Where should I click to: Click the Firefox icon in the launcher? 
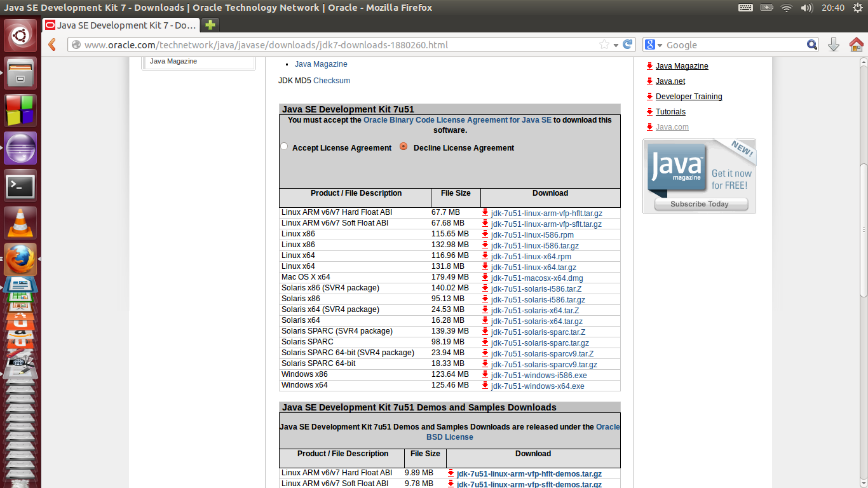(x=21, y=260)
